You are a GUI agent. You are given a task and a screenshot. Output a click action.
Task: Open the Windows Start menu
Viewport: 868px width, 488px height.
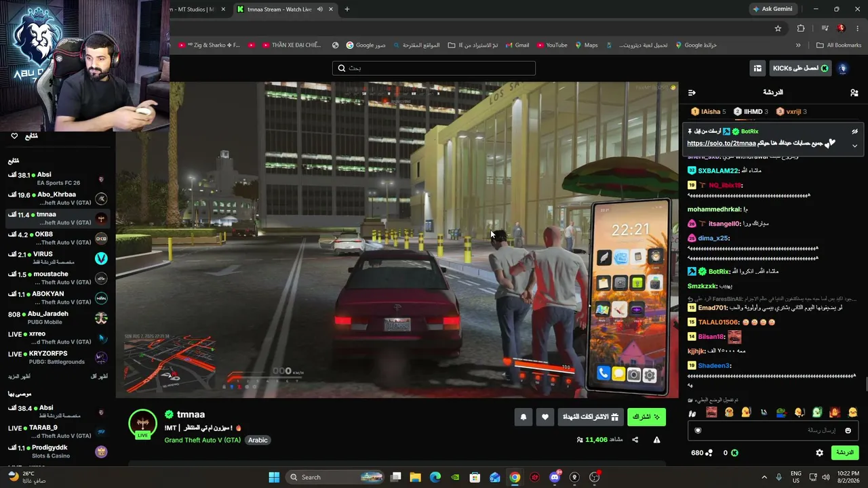coord(274,477)
